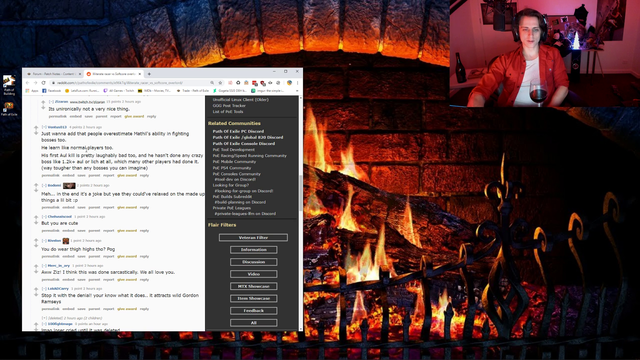Open the Chrome three-dot menu
This screenshot has width=640, height=360.
pyautogui.click(x=298, y=83)
